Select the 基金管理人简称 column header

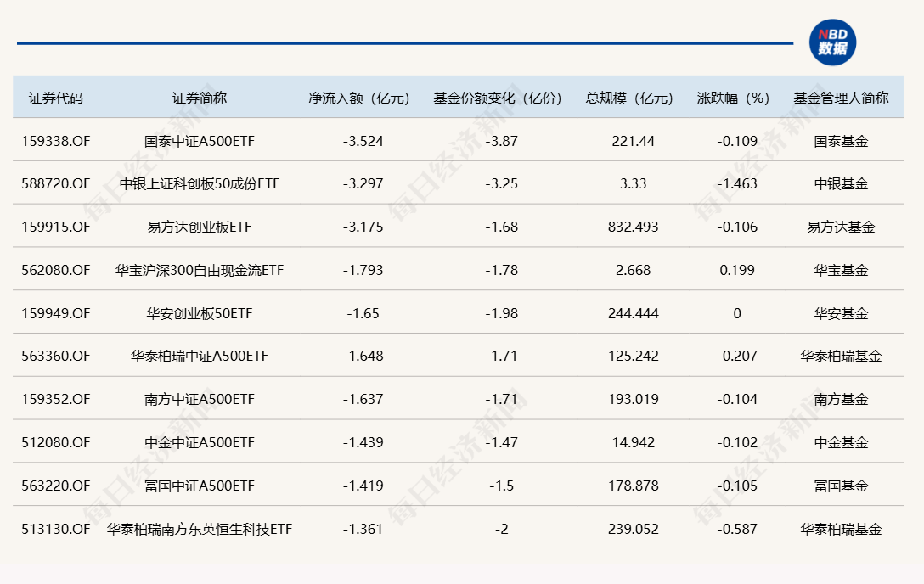(841, 98)
